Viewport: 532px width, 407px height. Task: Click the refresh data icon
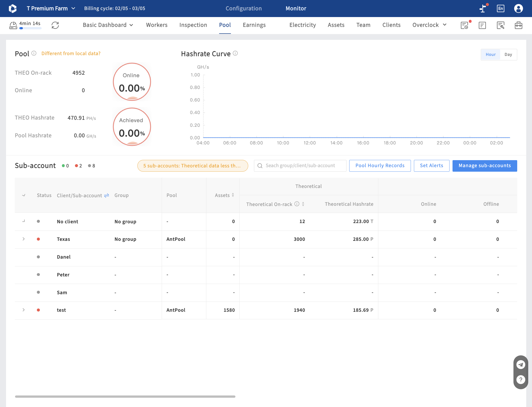click(x=55, y=25)
